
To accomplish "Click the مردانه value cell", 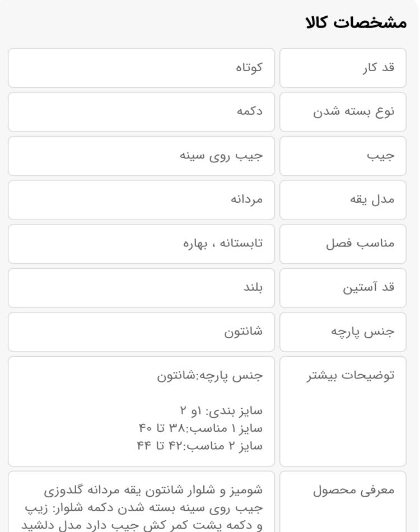I will [141, 200].
